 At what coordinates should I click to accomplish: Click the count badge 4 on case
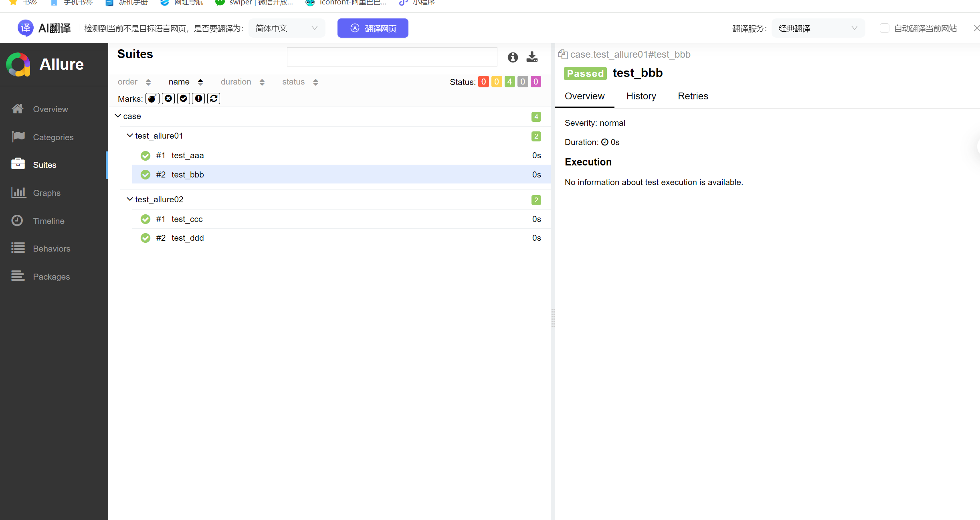536,117
